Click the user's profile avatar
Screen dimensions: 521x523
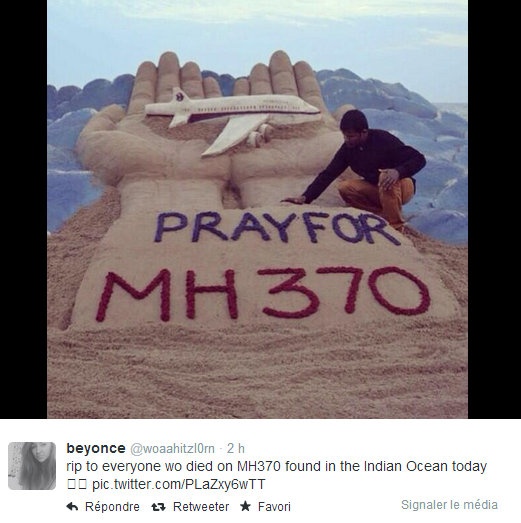pyautogui.click(x=32, y=466)
